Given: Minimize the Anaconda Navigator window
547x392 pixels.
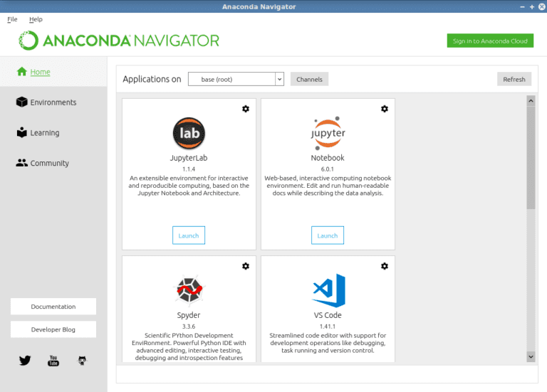Looking at the screenshot, I should click(522, 6).
